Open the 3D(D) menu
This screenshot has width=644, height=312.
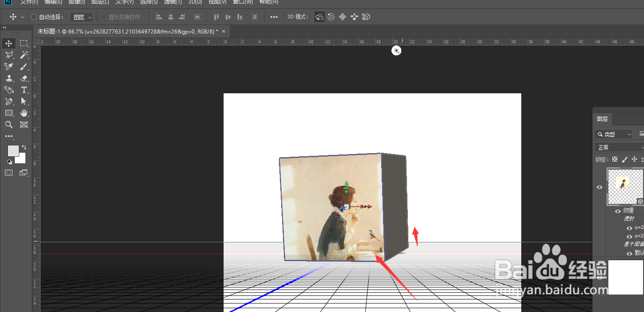(195, 2)
